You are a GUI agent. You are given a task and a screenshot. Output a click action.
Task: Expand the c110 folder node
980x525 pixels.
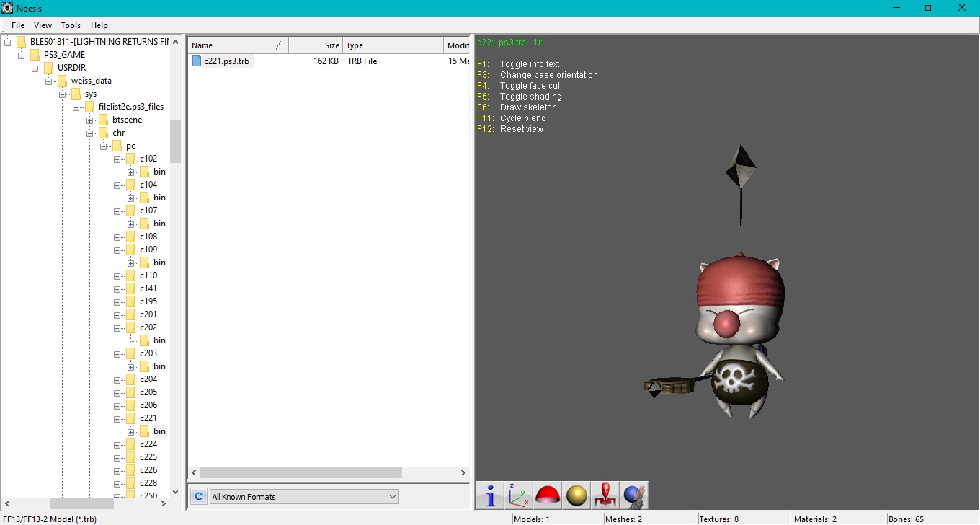117,275
